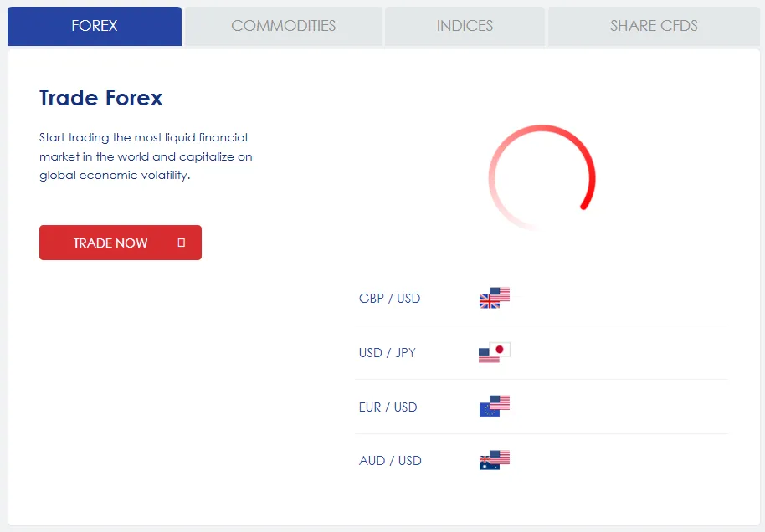This screenshot has width=765, height=532.
Task: Click the EUR / USD flag pair icon
Action: (494, 407)
